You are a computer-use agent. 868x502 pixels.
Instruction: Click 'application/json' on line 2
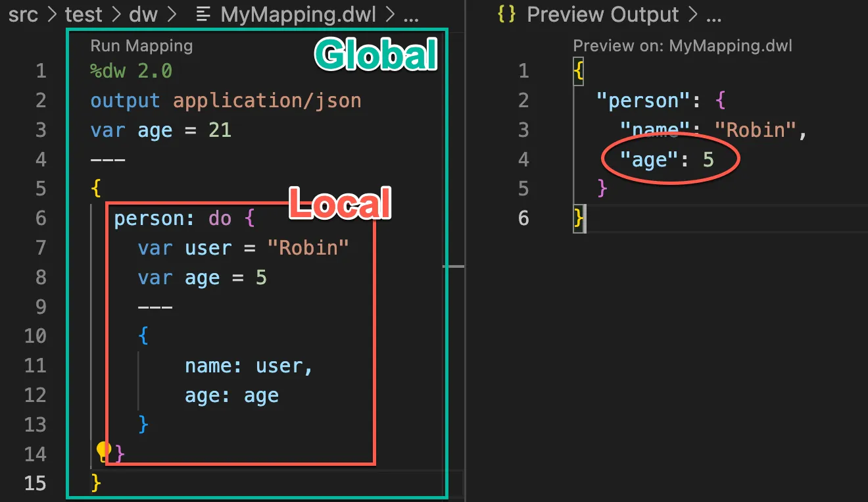tap(267, 101)
